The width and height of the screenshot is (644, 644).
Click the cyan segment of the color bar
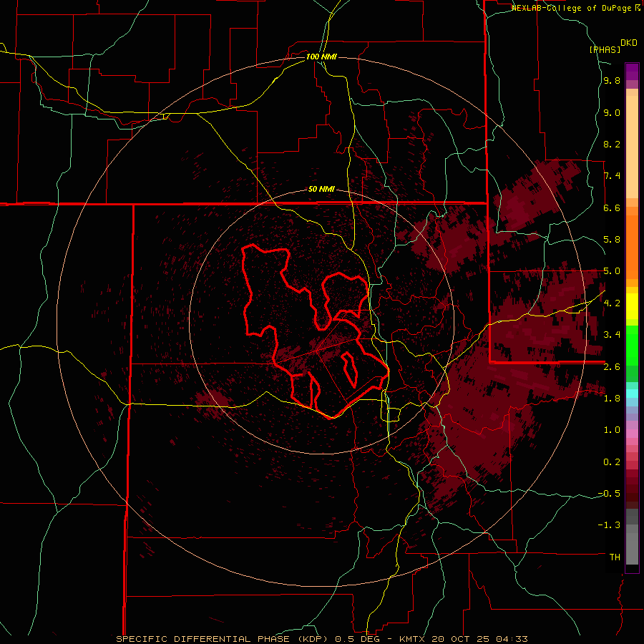632,394
